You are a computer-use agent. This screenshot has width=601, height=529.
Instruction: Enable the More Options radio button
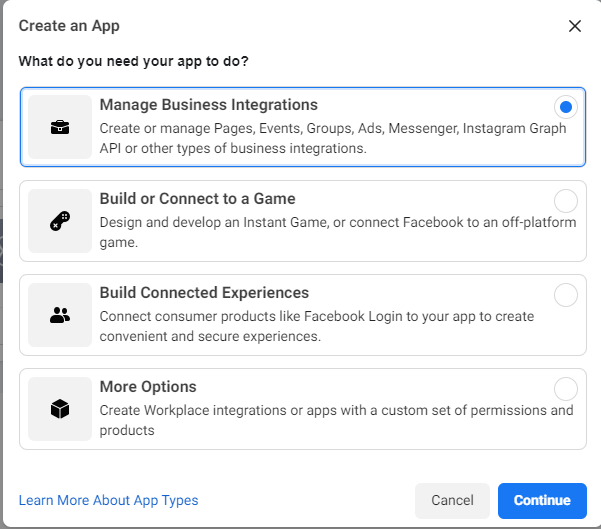pyautogui.click(x=566, y=389)
